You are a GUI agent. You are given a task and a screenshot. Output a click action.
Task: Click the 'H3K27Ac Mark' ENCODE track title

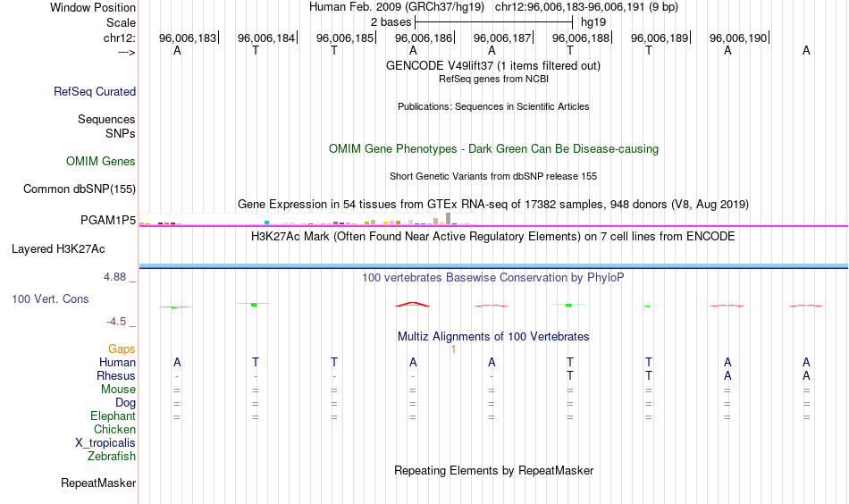point(493,237)
